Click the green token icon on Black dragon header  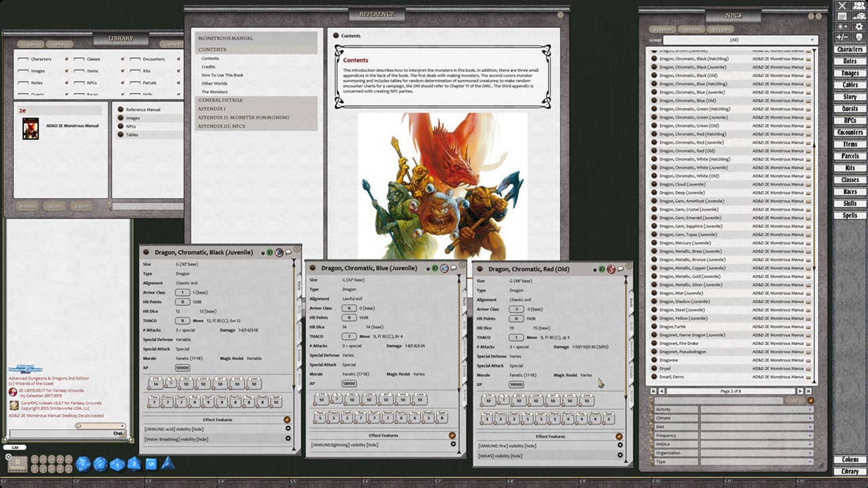(269, 252)
